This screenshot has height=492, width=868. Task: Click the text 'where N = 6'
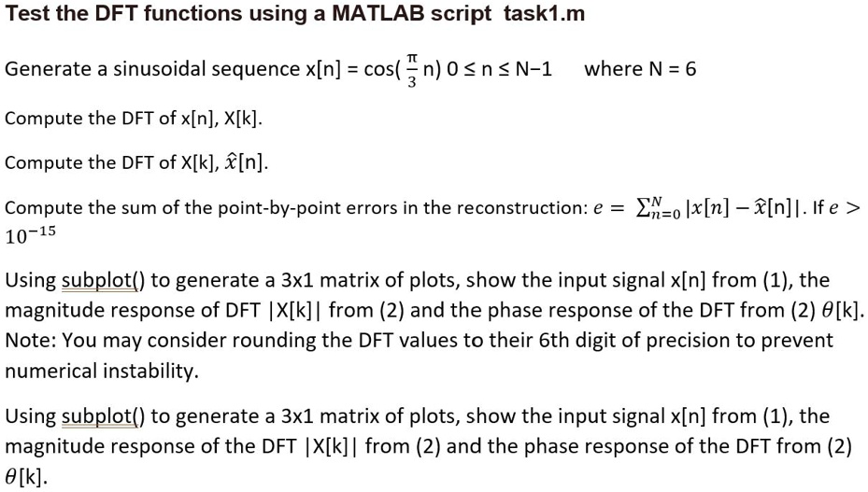point(640,69)
